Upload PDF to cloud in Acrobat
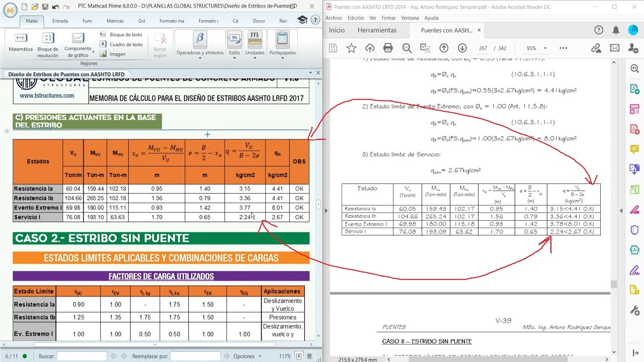Viewport: 644px width, 362px height. coord(370,48)
